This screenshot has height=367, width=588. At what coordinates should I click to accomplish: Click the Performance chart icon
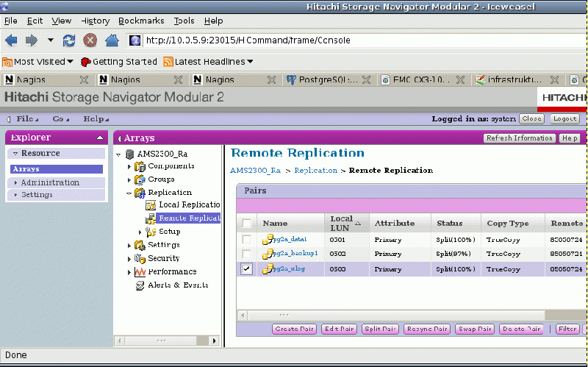140,271
